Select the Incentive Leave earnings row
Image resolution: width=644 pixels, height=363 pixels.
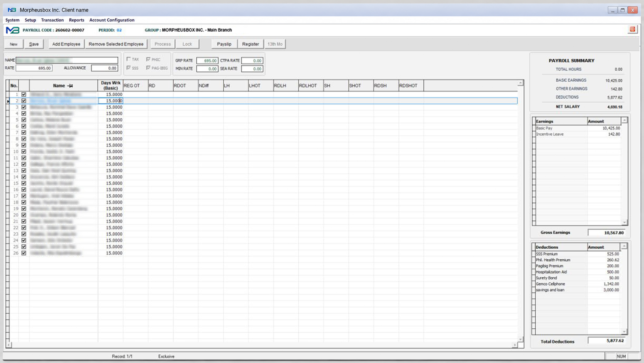578,134
